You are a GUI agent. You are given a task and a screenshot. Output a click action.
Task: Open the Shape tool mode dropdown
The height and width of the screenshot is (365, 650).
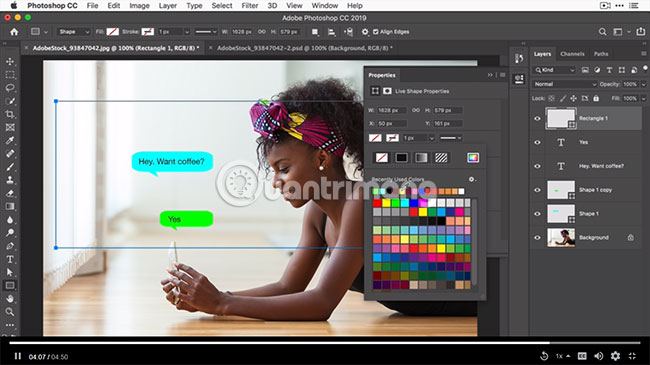74,32
